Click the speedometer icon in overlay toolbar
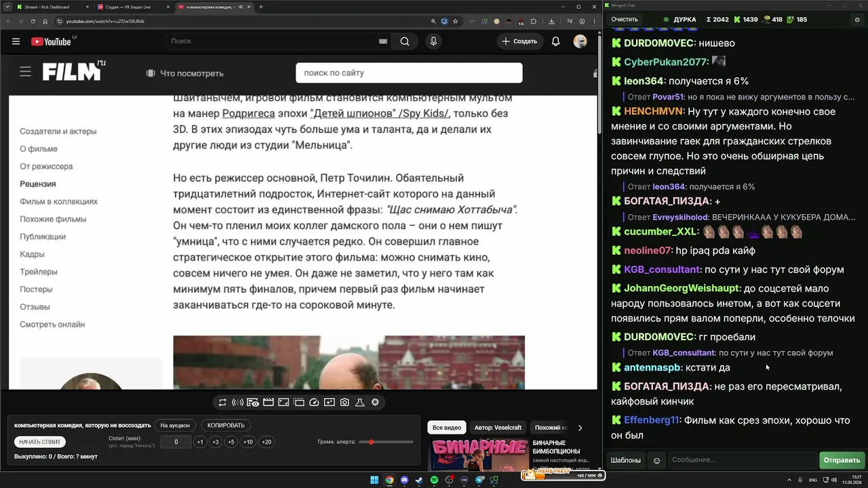Image resolution: width=868 pixels, height=488 pixels. point(314,403)
